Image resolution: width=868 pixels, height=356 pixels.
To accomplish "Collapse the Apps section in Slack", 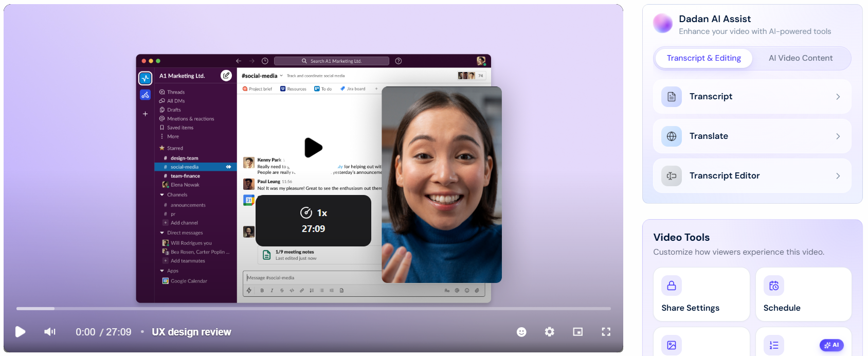I will point(162,271).
